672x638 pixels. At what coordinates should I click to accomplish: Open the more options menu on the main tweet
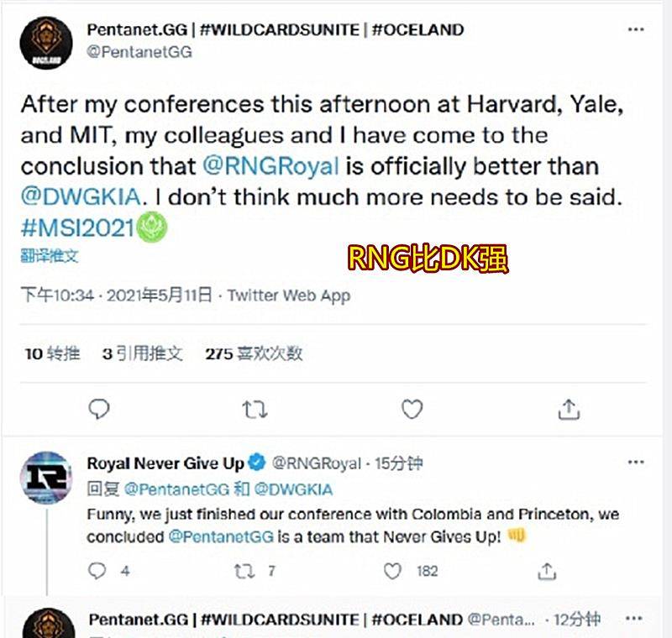coord(636,29)
